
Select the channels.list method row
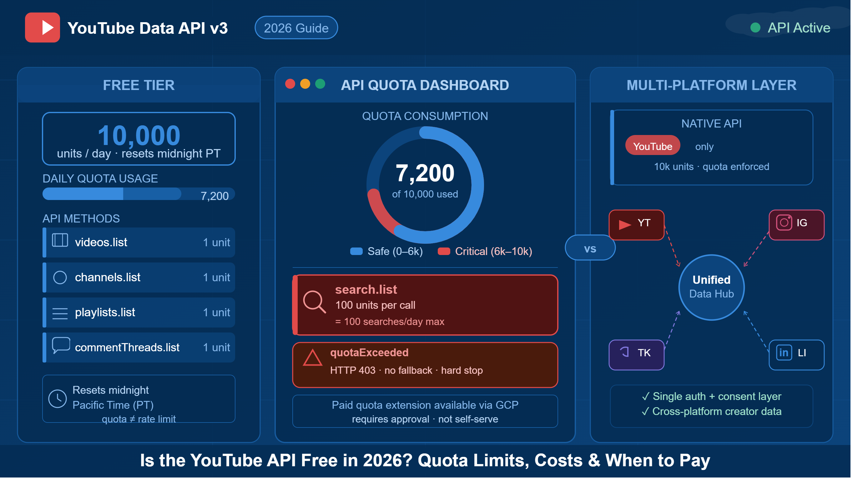[x=139, y=277]
